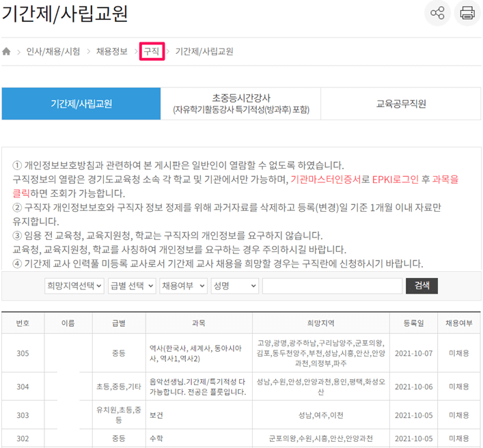Click the 초등,중등,기타 level cell
The image size is (483, 448).
click(x=119, y=387)
